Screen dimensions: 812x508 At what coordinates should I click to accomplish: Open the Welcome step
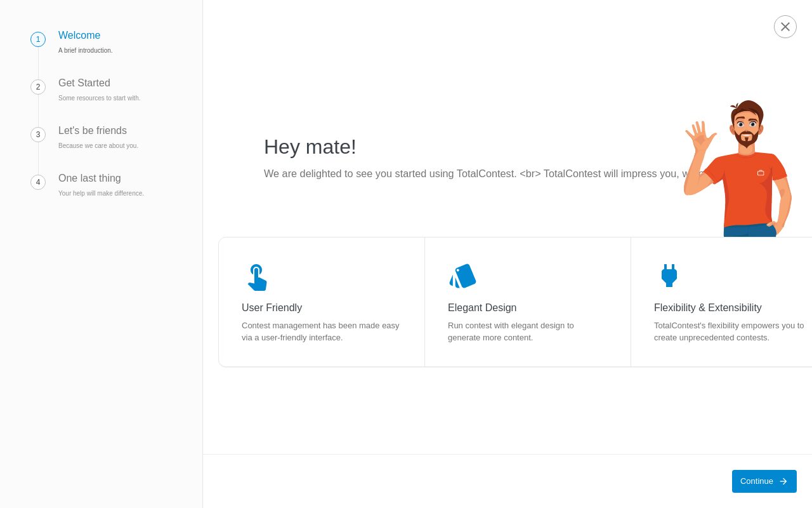point(79,36)
